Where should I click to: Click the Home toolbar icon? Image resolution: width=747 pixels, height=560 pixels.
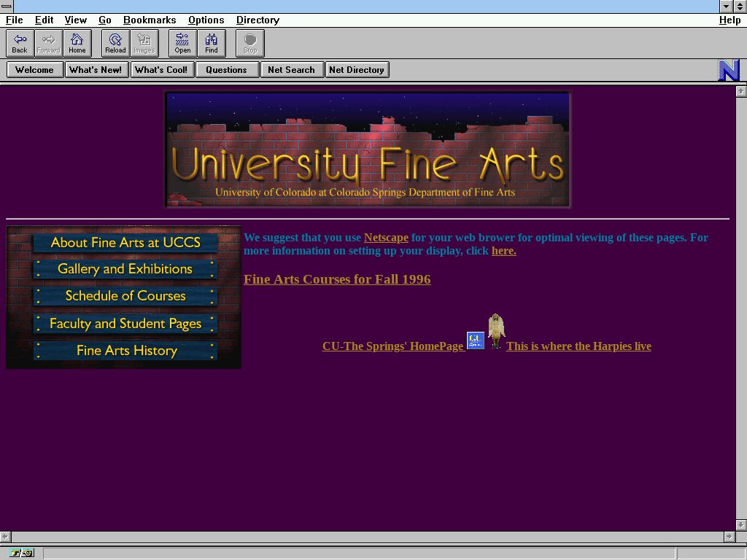[77, 43]
